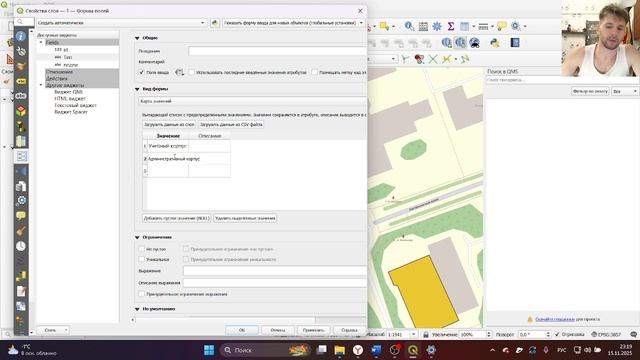
Task: Open the field calculator abacus icon
Action: click(x=423, y=27)
